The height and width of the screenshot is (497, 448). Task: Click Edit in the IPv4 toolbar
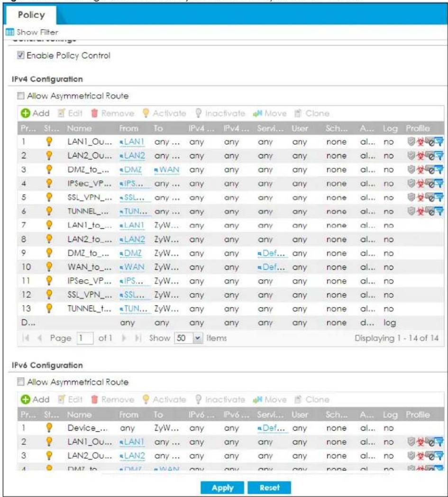[70, 113]
